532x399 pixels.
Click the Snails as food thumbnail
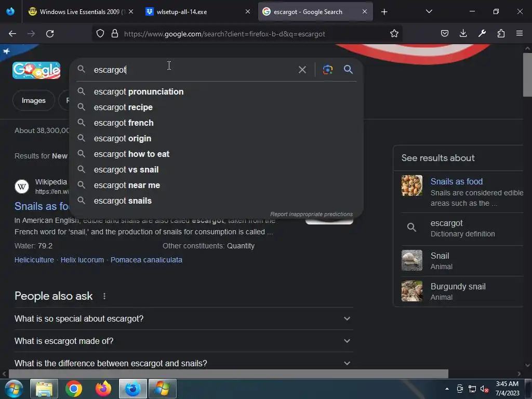[x=412, y=185]
